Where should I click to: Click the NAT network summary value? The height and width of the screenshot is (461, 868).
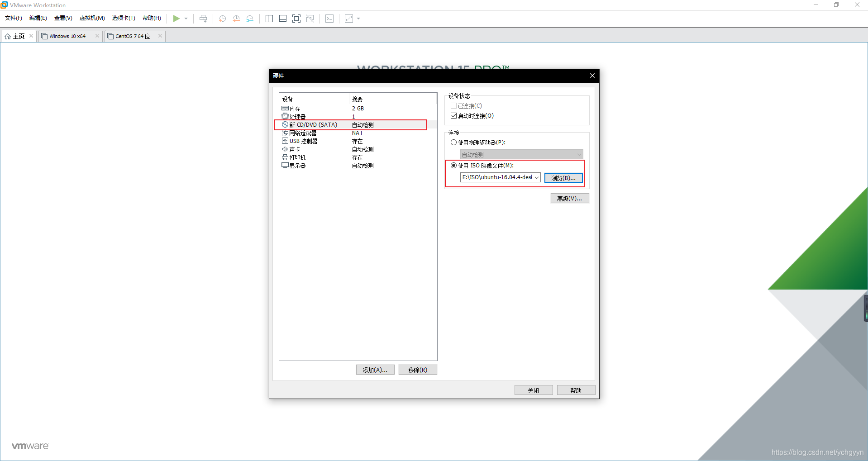click(x=358, y=133)
